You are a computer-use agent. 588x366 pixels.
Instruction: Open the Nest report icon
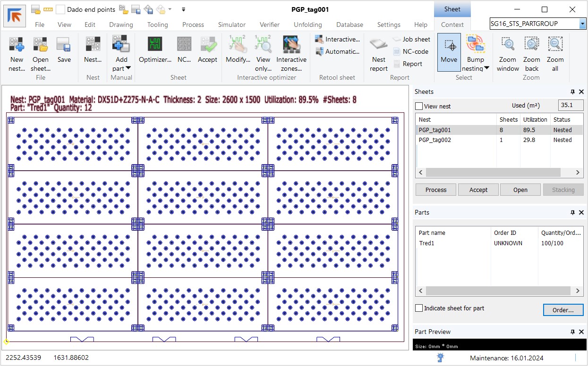point(378,45)
